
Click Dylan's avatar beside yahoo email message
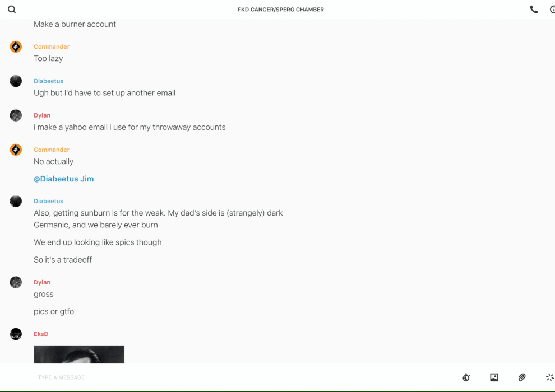(16, 115)
